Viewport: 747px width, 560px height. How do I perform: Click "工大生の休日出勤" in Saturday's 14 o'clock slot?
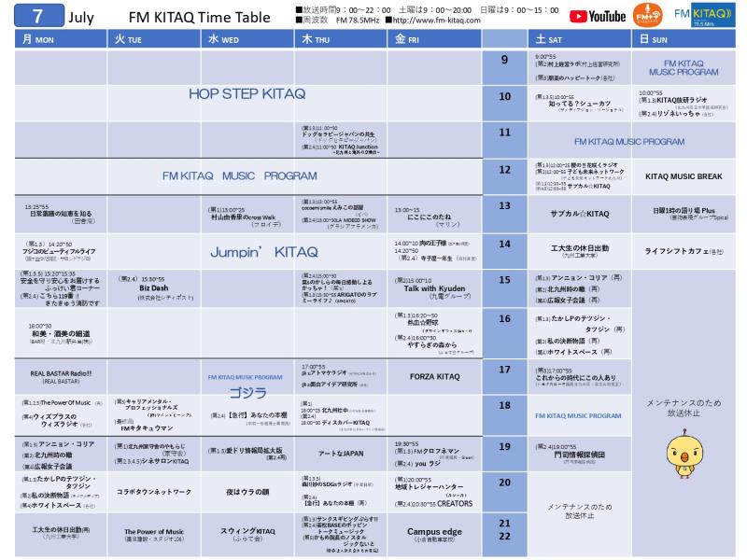[580, 248]
